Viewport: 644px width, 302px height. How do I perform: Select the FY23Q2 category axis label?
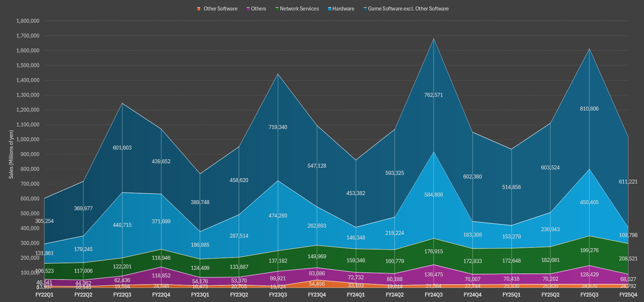[x=239, y=295]
